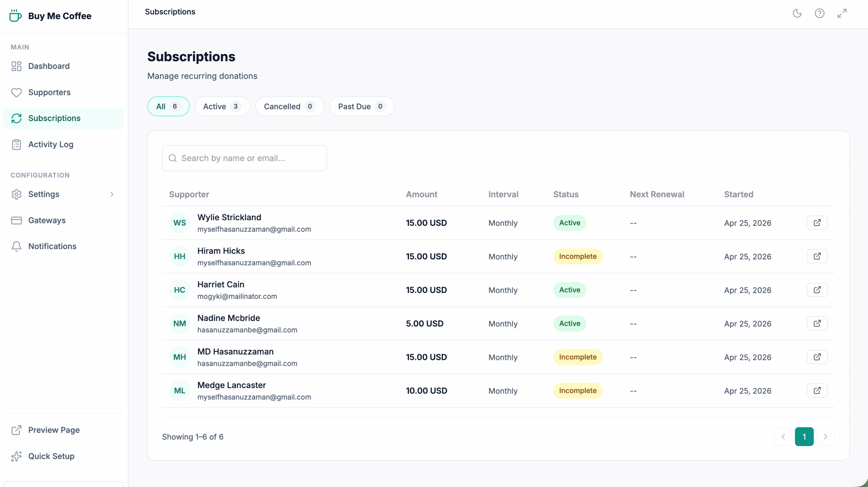Open Quick Setup sparkle item

(51, 456)
